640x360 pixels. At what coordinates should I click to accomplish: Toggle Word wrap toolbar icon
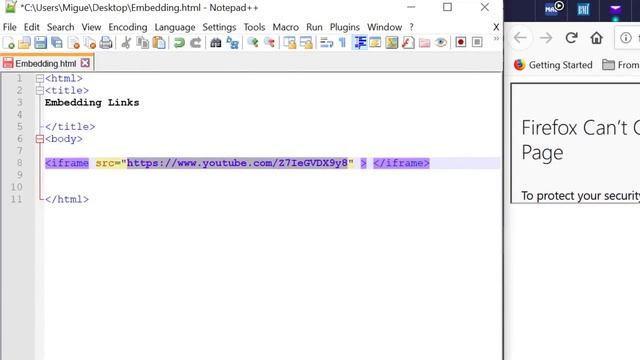326,42
